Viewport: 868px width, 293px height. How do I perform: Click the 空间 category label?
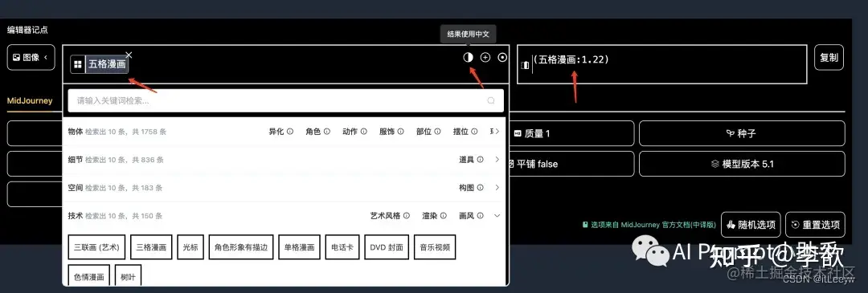pos(76,187)
